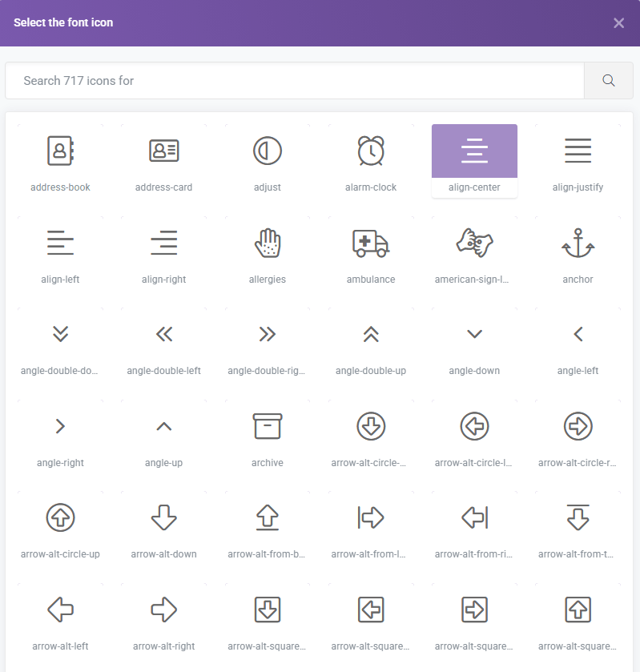Select the angle-double-down chevron icon
The height and width of the screenshot is (672, 640).
tap(60, 335)
